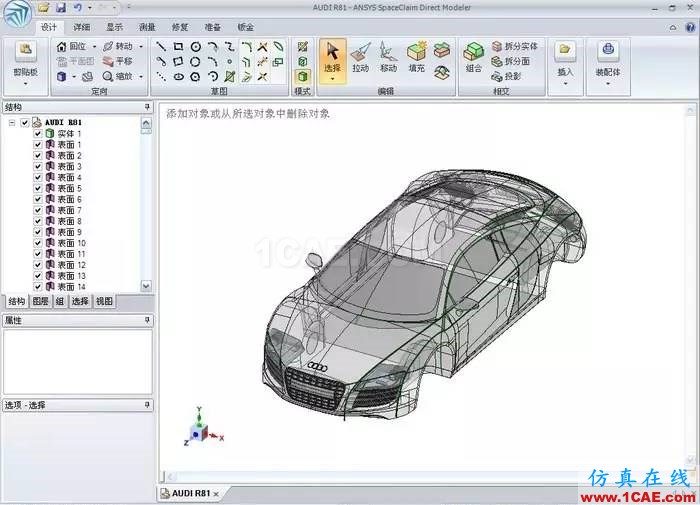Screen dimensions: 700x505
Task: Select the tangent line sketch tool
Action: click(x=161, y=62)
